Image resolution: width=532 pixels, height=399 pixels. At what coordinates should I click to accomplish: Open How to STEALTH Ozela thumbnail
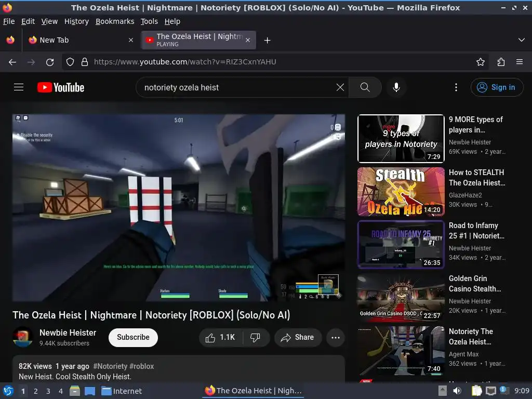coord(401,192)
